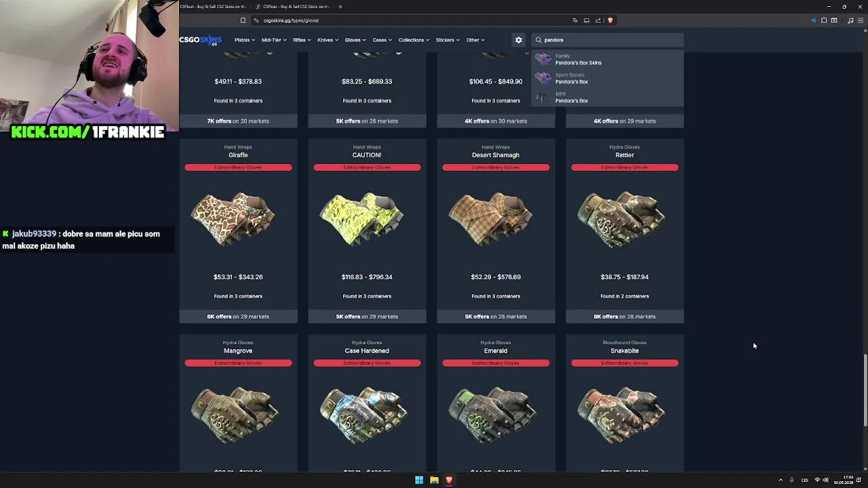Click the Giraffe title link
Image resolution: width=868 pixels, height=488 pixels.
coord(238,155)
